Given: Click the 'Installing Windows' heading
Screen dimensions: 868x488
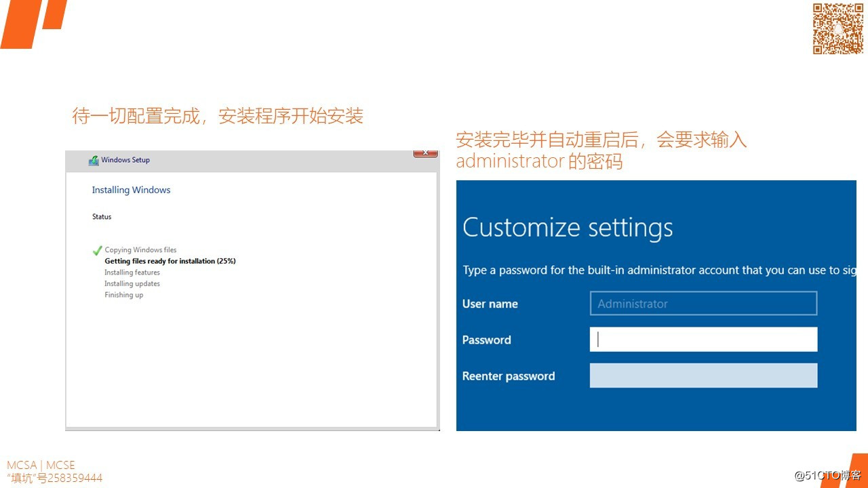Looking at the screenshot, I should coord(131,190).
